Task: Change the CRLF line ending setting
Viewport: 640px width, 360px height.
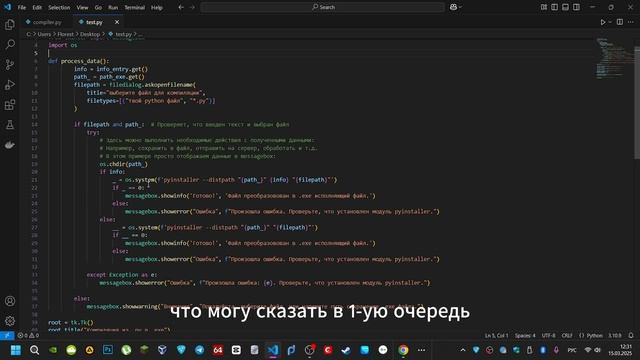Action: click(x=567, y=336)
